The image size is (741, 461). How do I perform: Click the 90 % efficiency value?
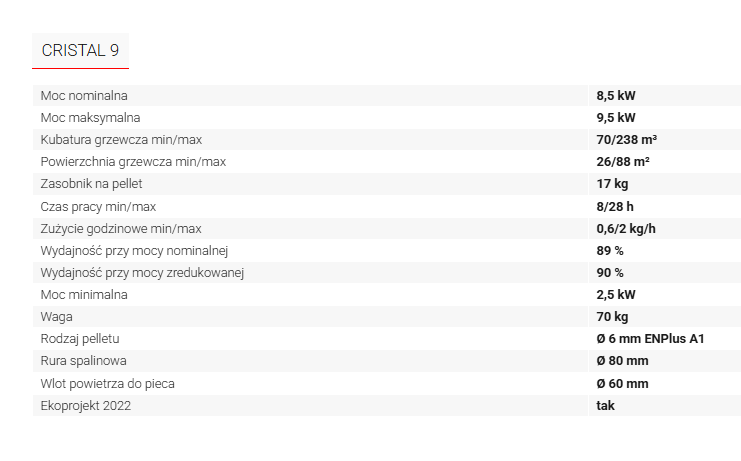click(x=610, y=273)
